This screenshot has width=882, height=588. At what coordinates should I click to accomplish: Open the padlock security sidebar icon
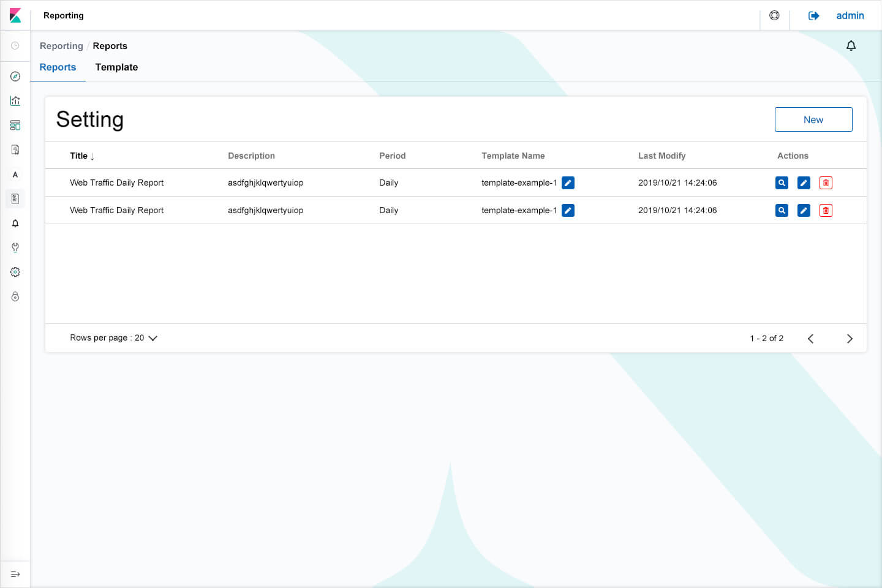pos(15,297)
